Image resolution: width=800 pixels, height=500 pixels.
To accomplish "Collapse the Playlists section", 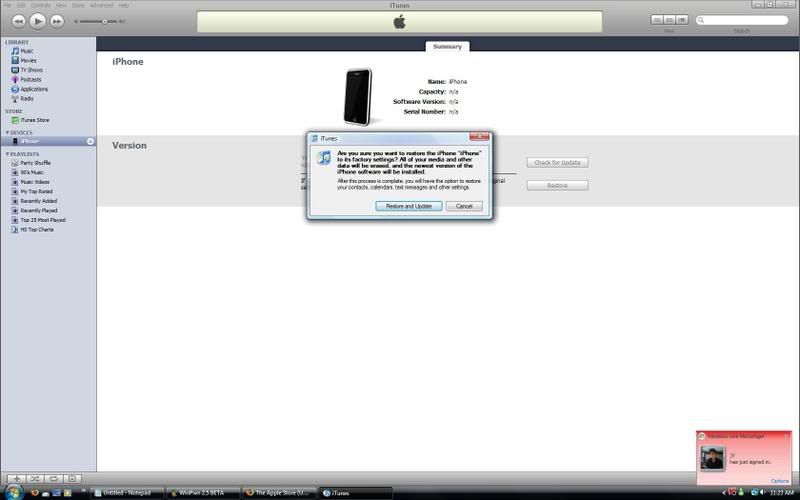I will pos(7,154).
